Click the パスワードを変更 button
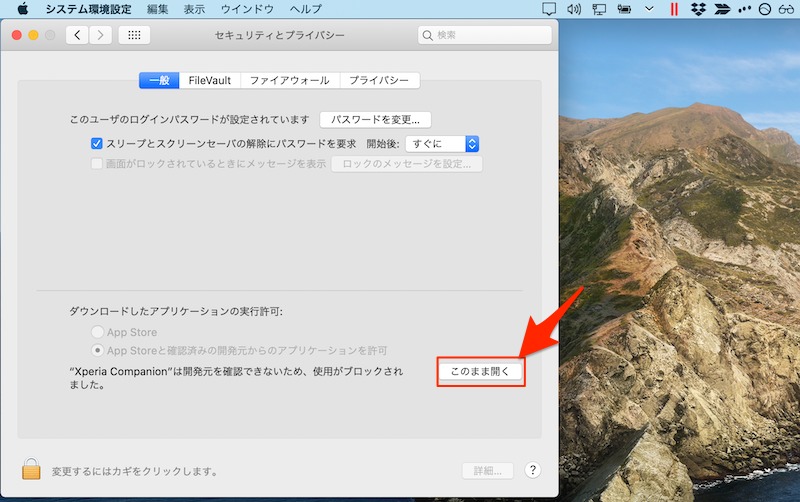The width and height of the screenshot is (800, 502). click(x=375, y=119)
